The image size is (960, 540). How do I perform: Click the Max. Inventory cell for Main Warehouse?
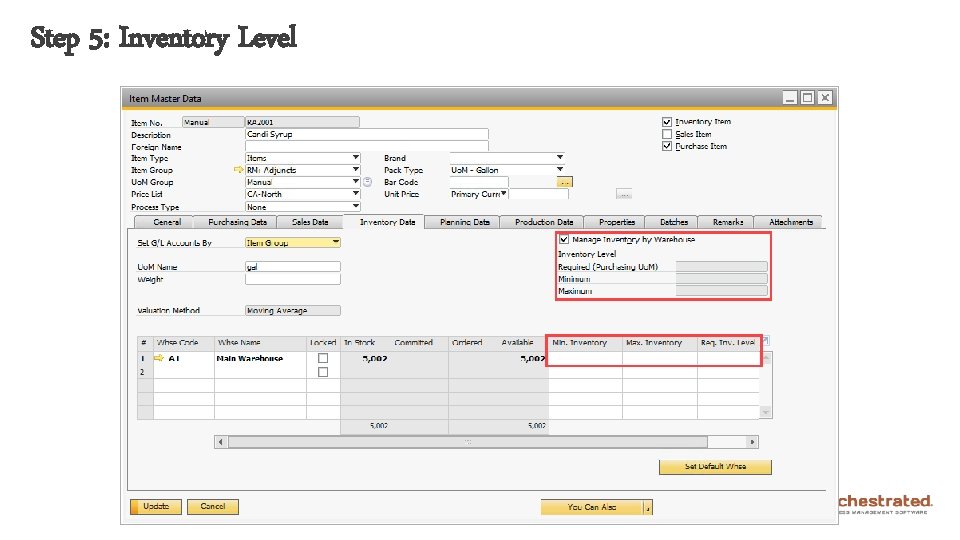tap(659, 358)
